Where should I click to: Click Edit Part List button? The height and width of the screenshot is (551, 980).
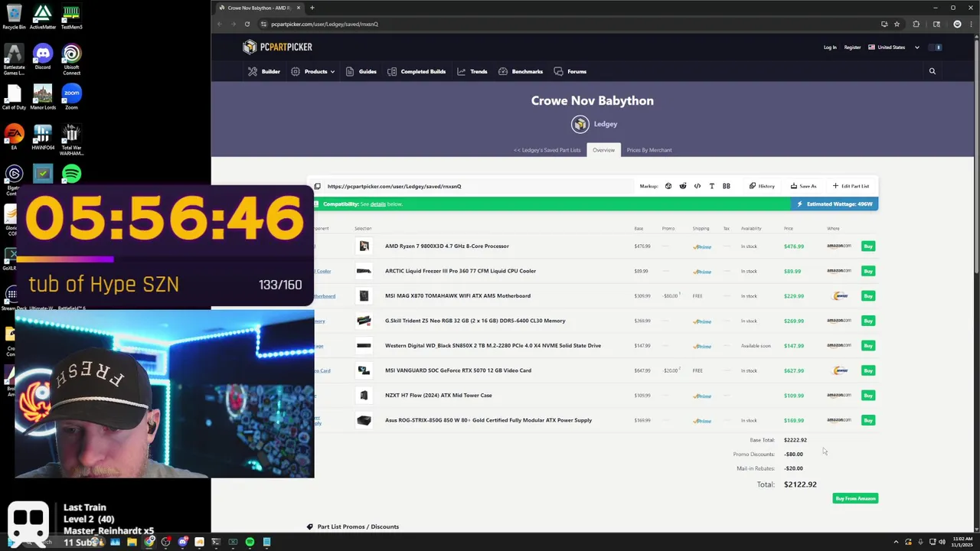(851, 186)
